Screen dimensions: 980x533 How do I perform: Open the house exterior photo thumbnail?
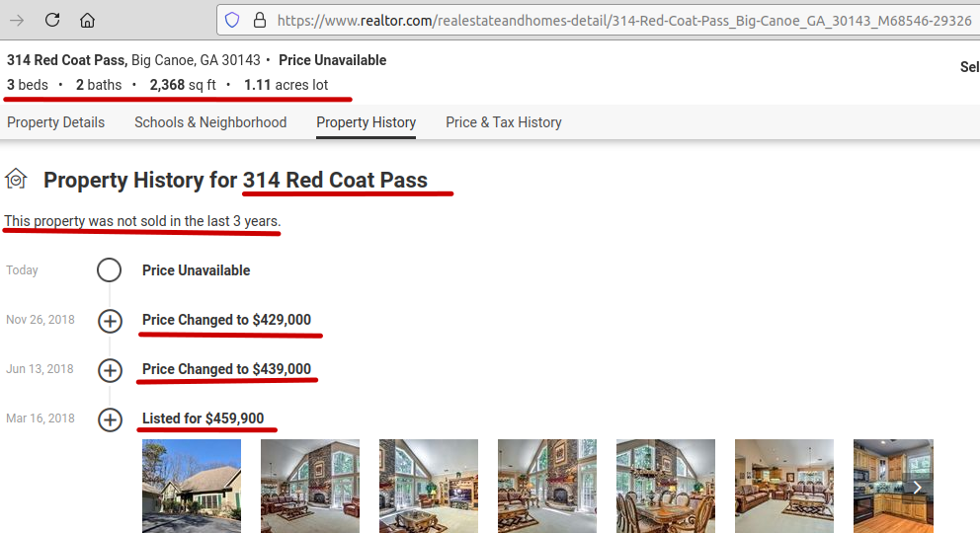coord(192,486)
